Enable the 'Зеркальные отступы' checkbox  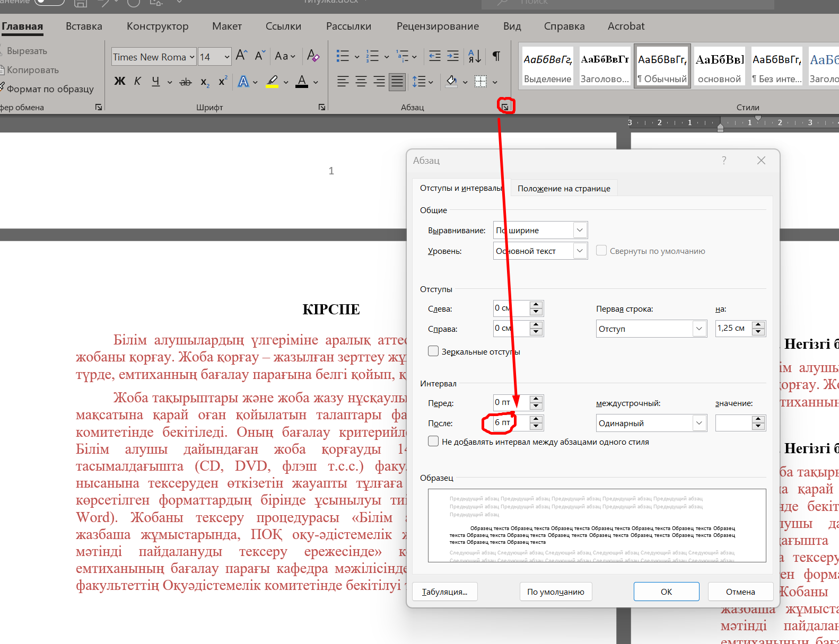tap(433, 351)
